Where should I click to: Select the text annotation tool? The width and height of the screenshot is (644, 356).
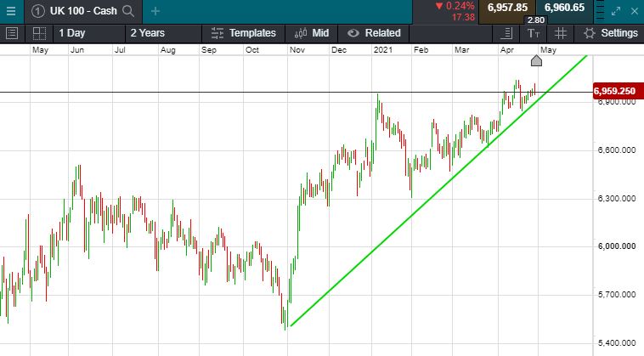[x=533, y=33]
